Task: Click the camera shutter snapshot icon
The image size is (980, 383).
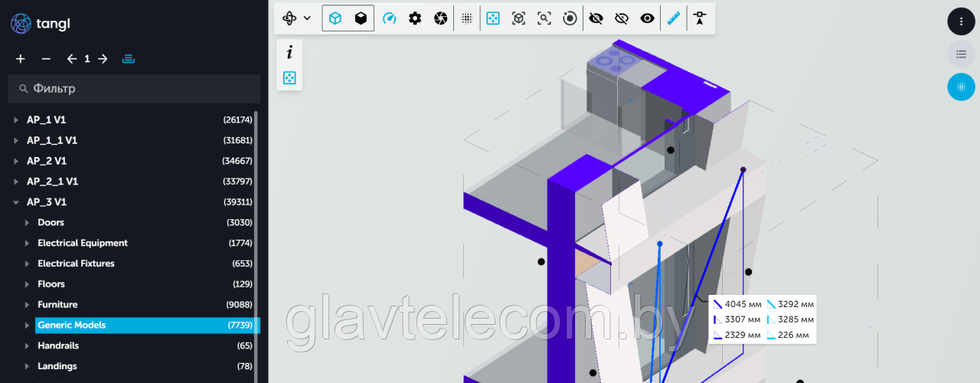Action: coord(440,18)
